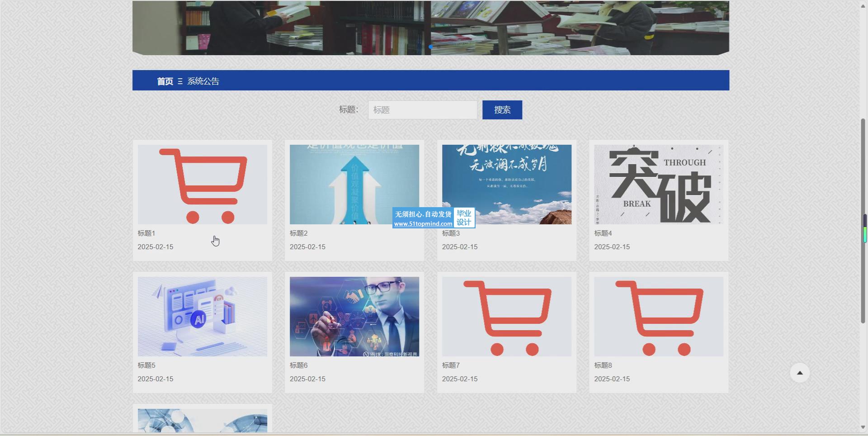Click the 系统公告 breadcrumb label
The image size is (868, 436).
[x=203, y=81]
